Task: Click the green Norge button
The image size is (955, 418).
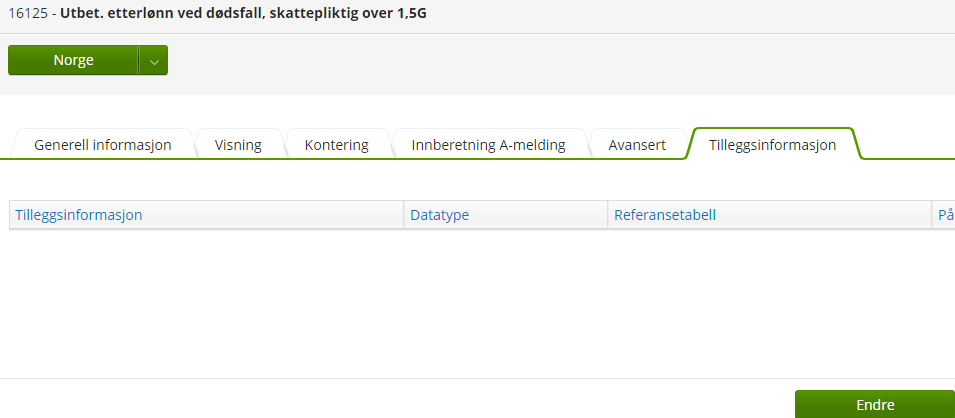Action: [x=73, y=60]
